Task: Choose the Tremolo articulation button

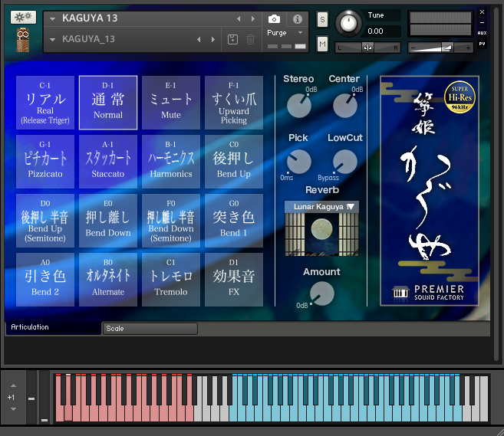Action: coord(171,280)
